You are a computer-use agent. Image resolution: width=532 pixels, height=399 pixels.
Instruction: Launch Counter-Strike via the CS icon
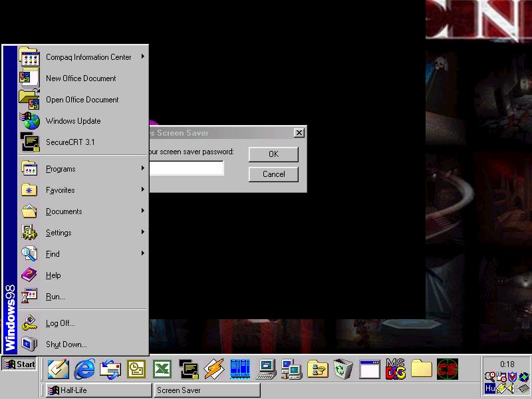click(447, 369)
